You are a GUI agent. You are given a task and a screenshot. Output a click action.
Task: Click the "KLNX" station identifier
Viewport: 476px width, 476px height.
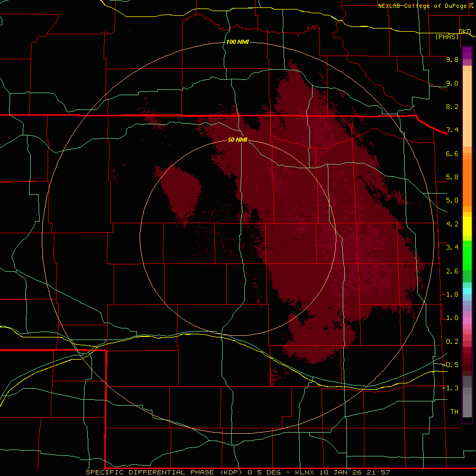[305, 472]
